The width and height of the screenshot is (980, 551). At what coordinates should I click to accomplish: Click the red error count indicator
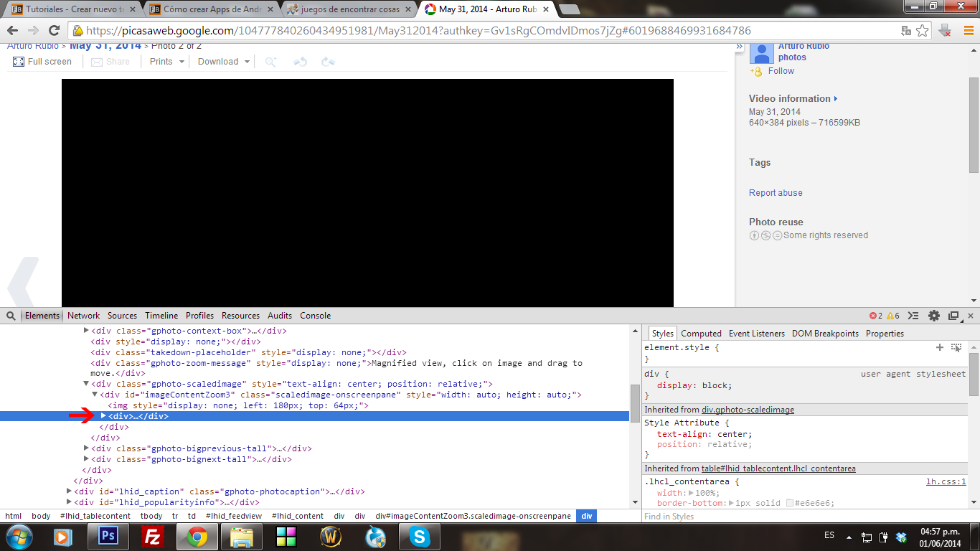tap(876, 316)
